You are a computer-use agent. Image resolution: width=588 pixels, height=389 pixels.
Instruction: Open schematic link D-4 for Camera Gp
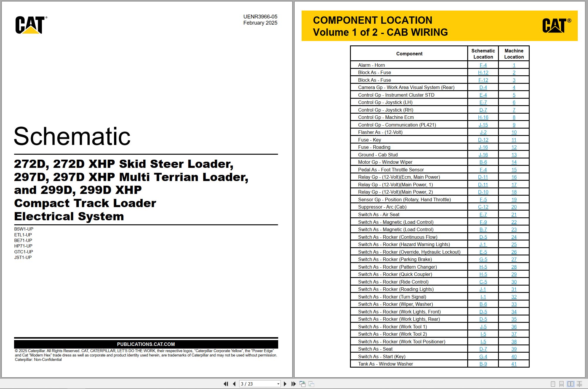(483, 87)
